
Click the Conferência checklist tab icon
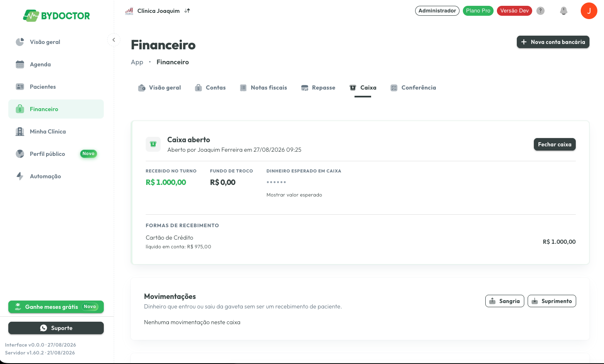click(x=394, y=88)
